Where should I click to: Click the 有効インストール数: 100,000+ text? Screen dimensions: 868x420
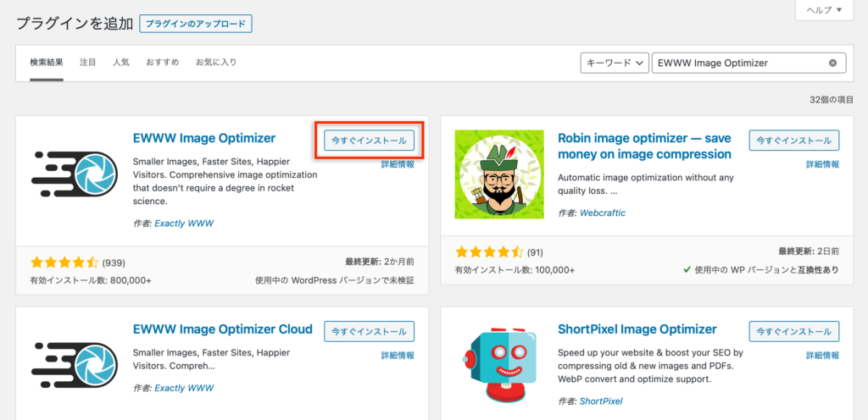click(515, 270)
